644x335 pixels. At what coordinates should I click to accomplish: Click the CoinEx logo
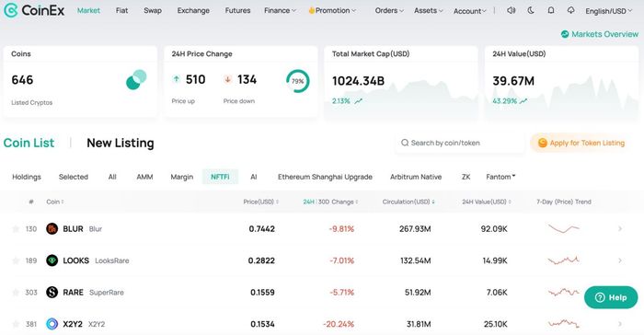tap(34, 10)
